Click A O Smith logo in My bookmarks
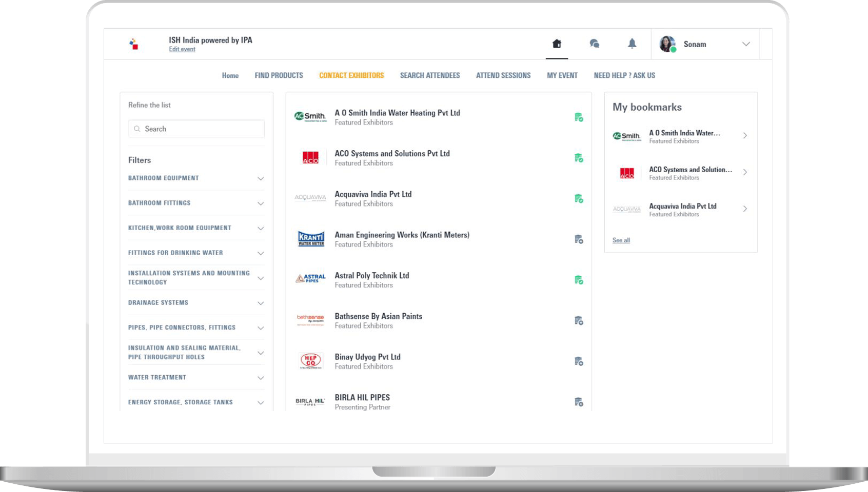The height and width of the screenshot is (492, 868). [627, 136]
